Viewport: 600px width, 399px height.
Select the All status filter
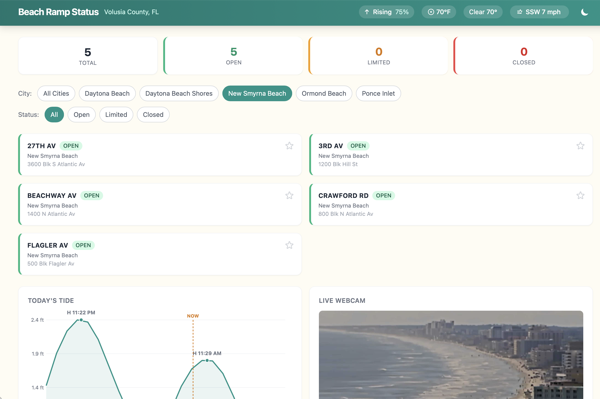pos(54,114)
